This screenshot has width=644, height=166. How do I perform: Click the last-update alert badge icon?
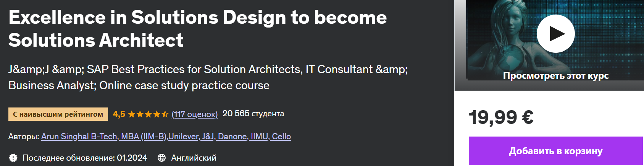pyautogui.click(x=13, y=158)
